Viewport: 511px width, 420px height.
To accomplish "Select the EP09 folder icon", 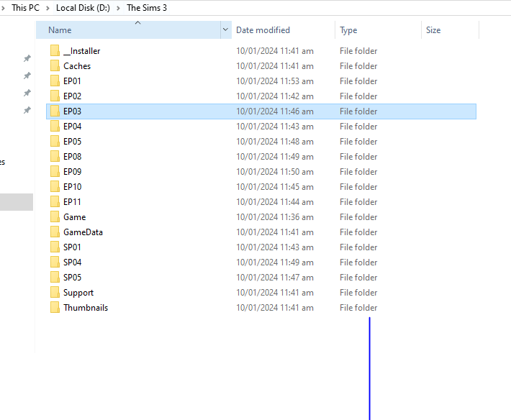I will [55, 172].
